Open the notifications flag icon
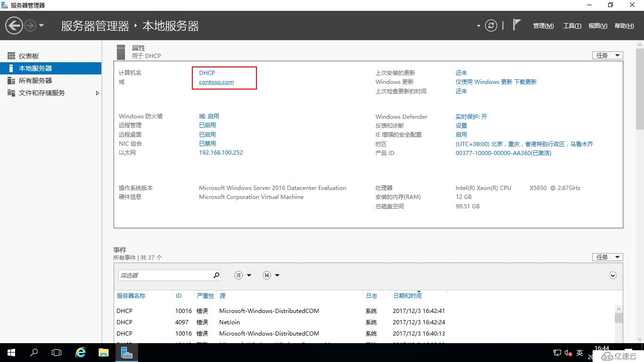Screen dimensions: 644x362 click(517, 25)
